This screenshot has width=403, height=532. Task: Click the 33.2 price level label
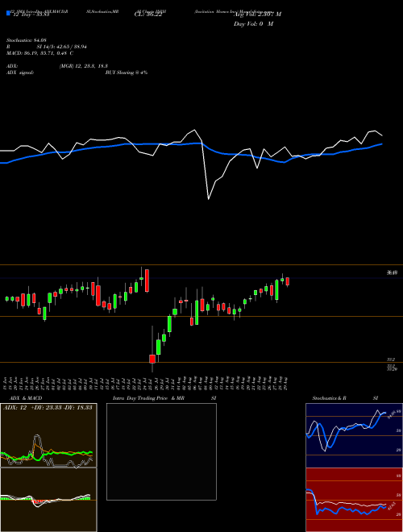click(391, 360)
